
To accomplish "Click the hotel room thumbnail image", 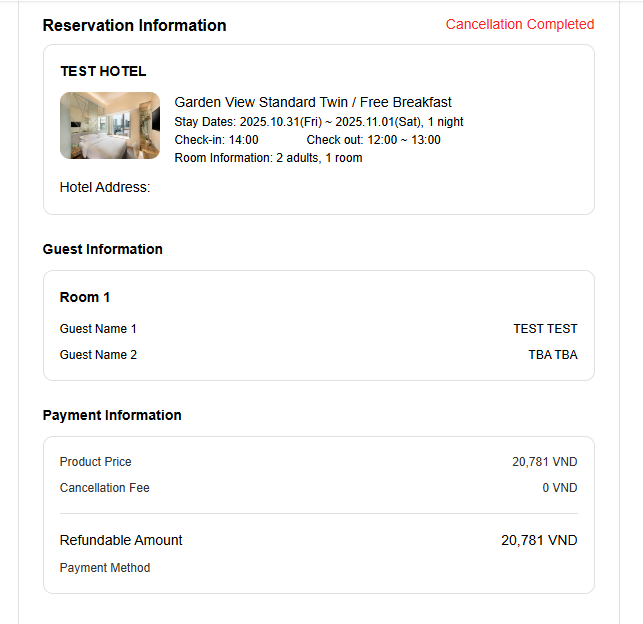I will 110,126.
